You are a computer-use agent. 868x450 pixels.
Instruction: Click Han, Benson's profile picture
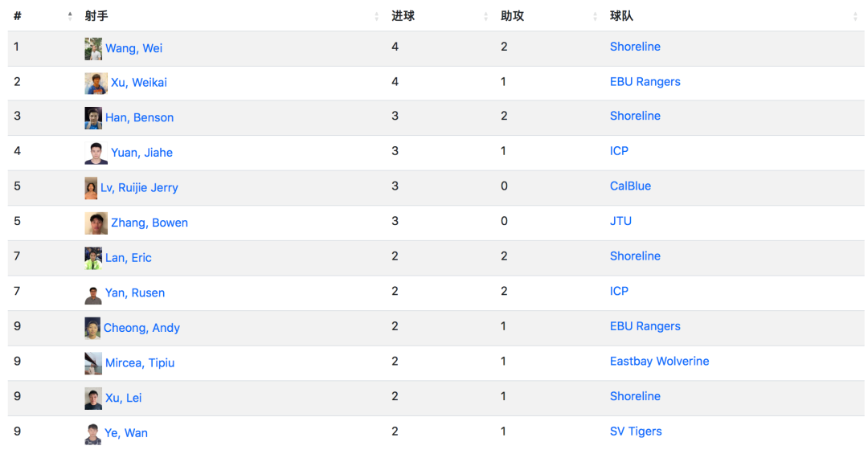coord(93,118)
